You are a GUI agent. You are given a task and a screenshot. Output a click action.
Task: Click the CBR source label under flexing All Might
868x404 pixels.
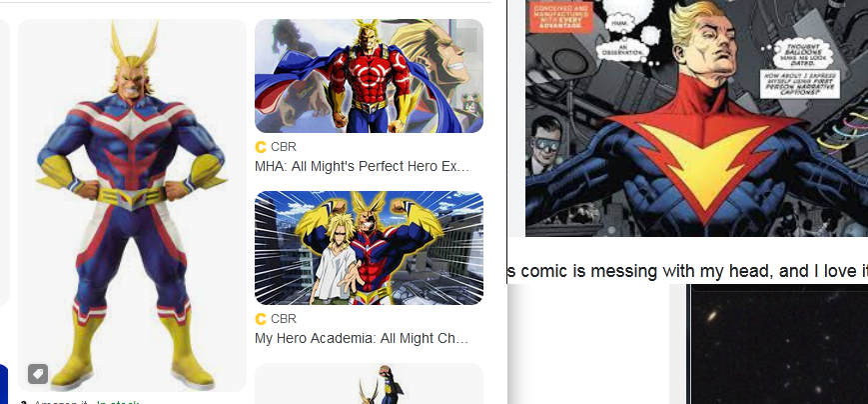coord(284,319)
